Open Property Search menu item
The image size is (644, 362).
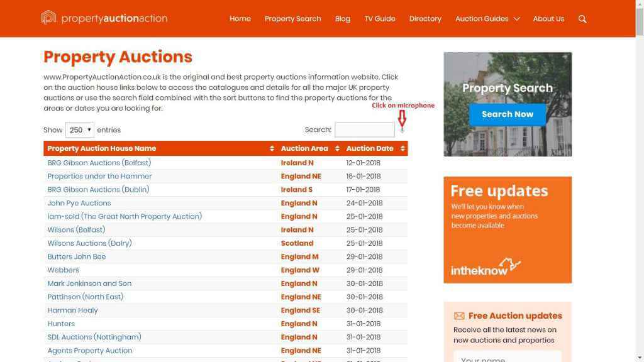293,19
